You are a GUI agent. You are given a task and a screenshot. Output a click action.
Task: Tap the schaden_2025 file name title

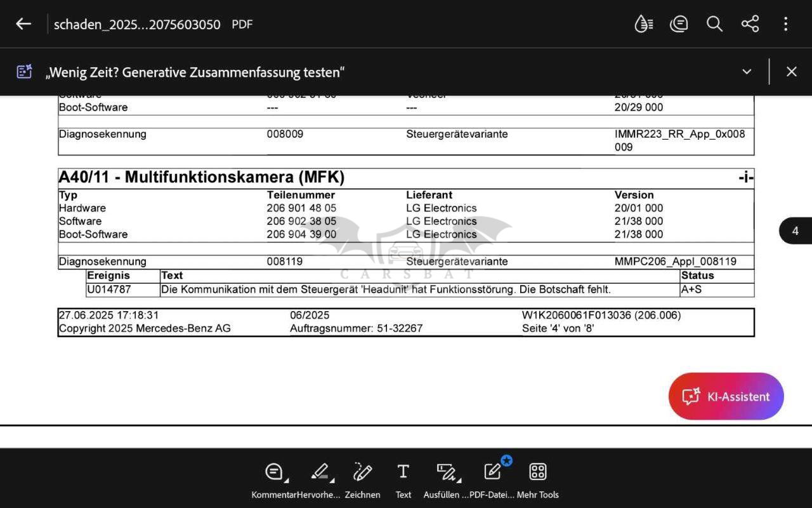pyautogui.click(x=137, y=25)
